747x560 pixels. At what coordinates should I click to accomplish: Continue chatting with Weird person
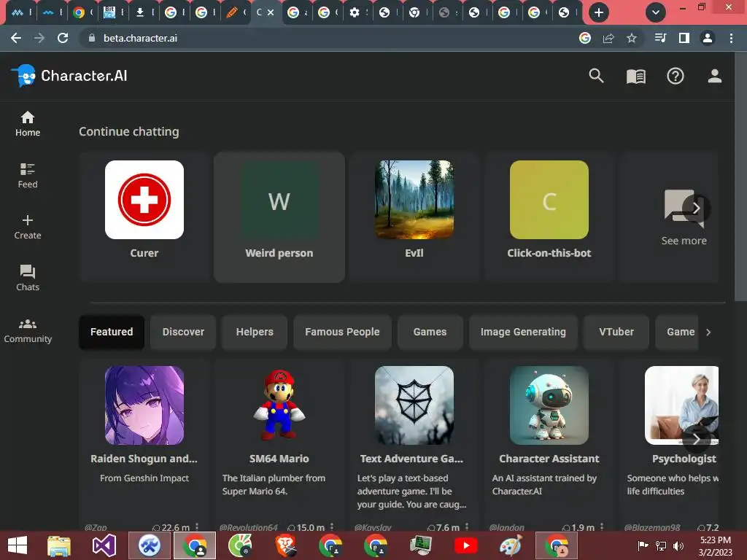[279, 217]
